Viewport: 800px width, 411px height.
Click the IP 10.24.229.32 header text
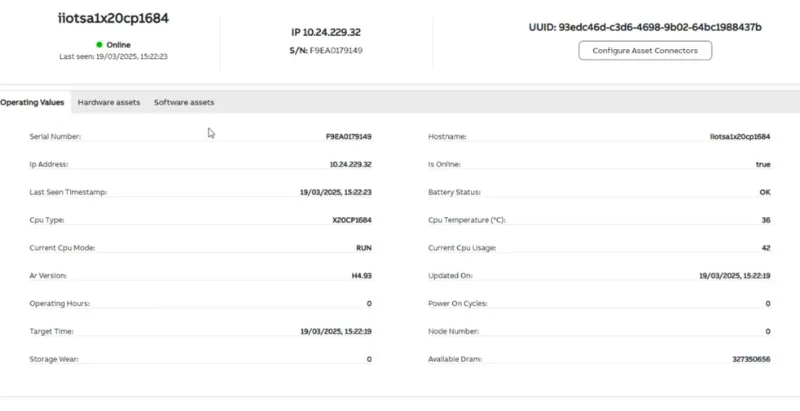[326, 32]
